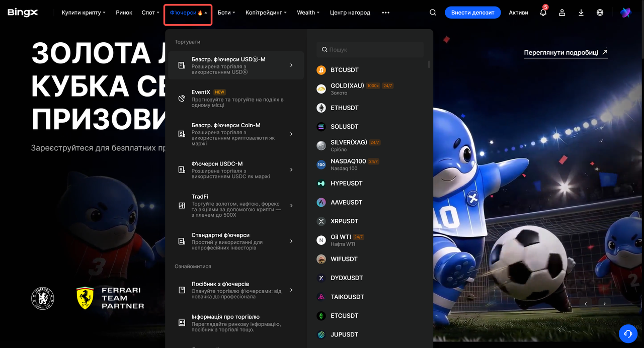Click the pair list scrollbar
The image size is (644, 348).
(x=429, y=64)
